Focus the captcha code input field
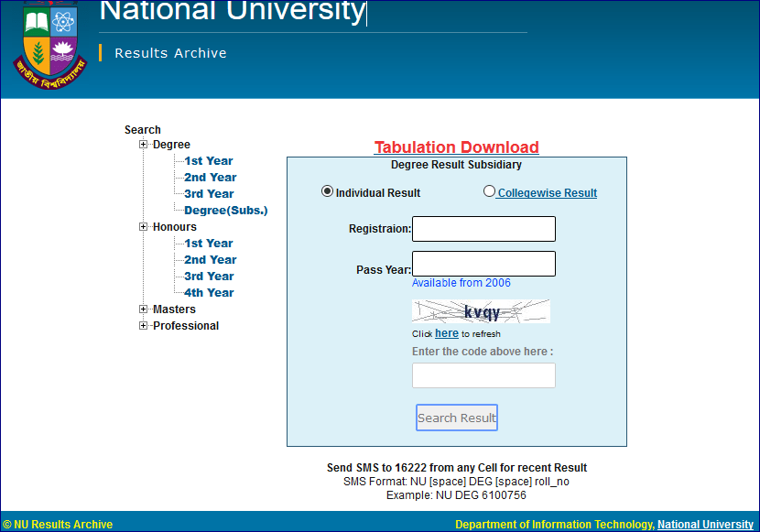This screenshot has width=760, height=532. click(x=483, y=375)
